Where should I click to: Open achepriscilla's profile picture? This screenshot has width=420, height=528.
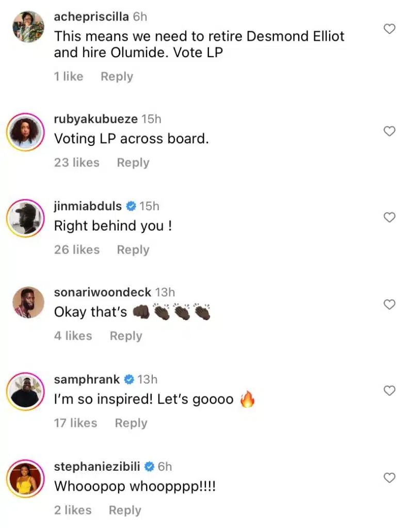(28, 27)
